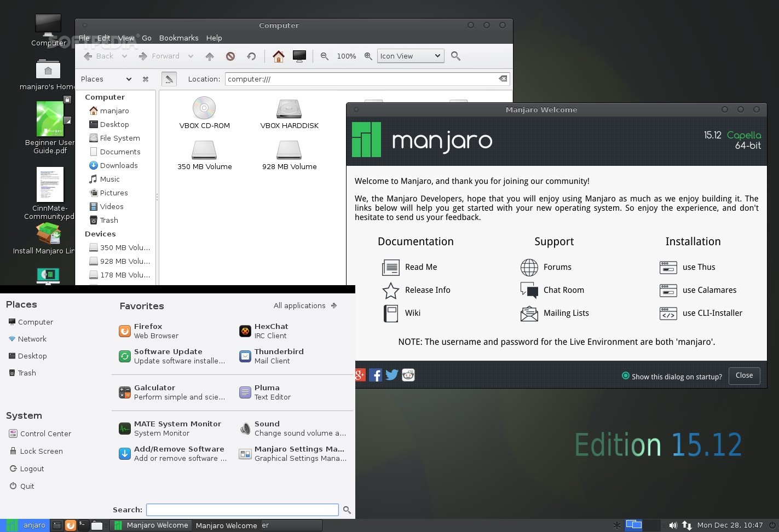Open the Sound volume settings
Screen dimensions: 779x532
click(293, 429)
